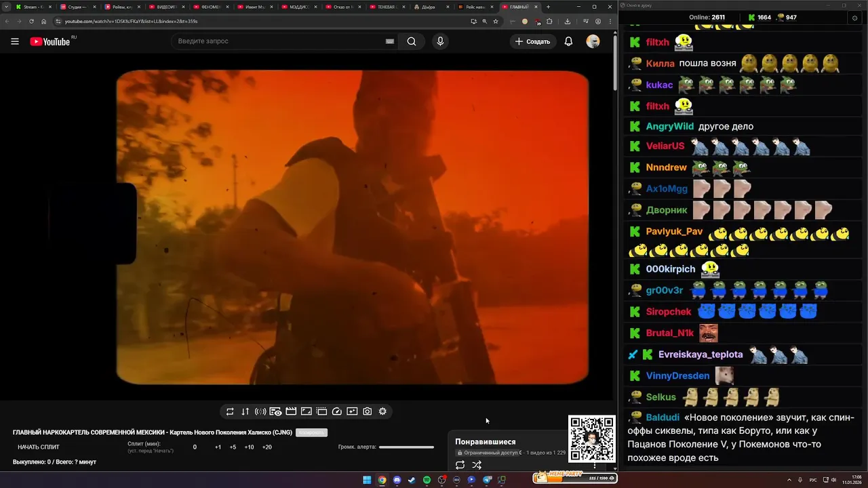This screenshot has width=868, height=488.
Task: Click the pop-up window player icon
Action: [x=321, y=411]
